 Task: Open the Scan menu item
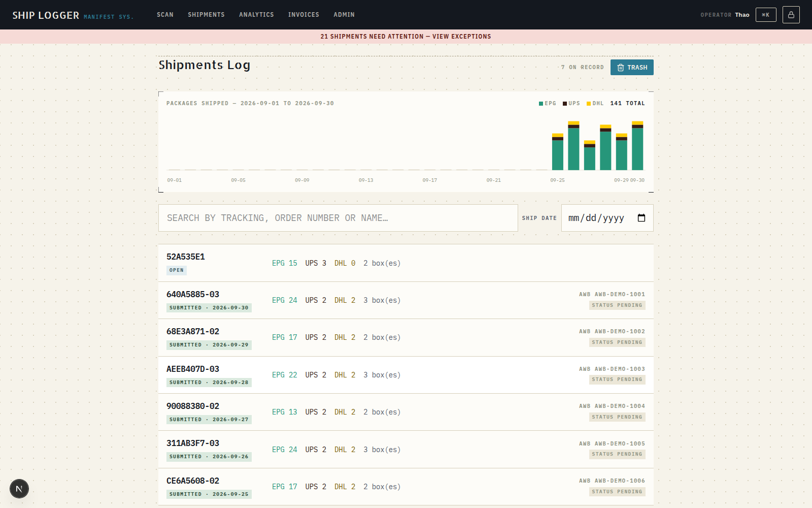165,15
